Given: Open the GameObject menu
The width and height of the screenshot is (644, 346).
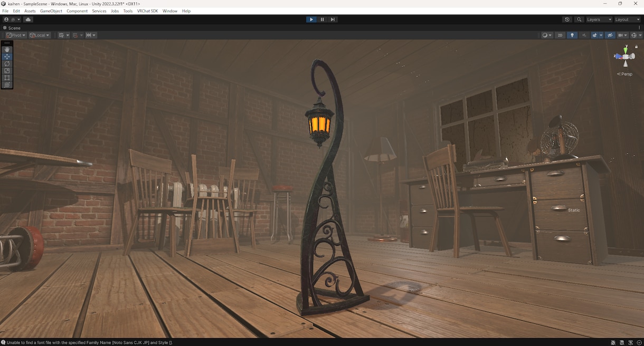Looking at the screenshot, I should 51,11.
